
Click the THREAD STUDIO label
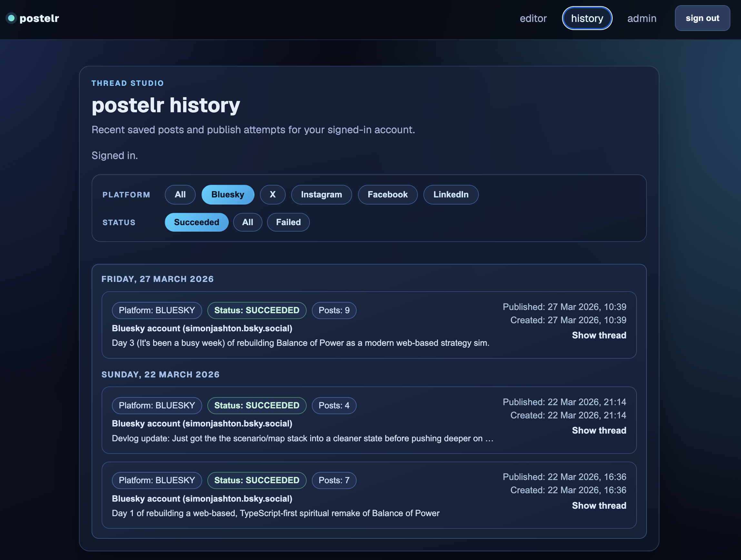pos(128,83)
